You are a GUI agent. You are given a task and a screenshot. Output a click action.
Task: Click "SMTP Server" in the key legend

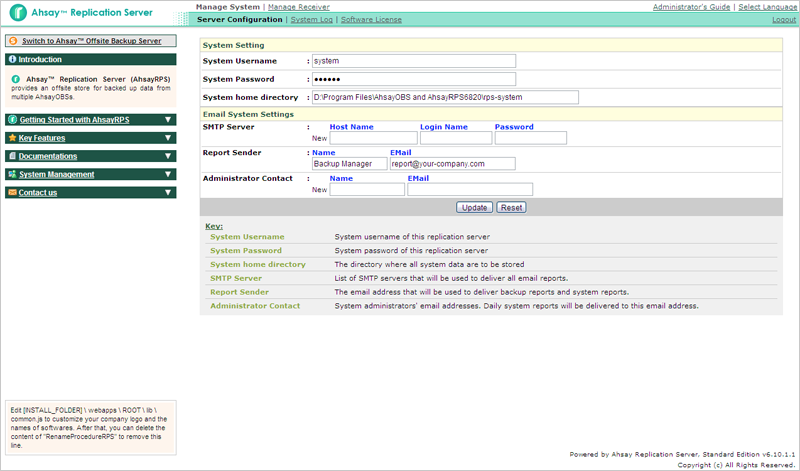pos(236,278)
